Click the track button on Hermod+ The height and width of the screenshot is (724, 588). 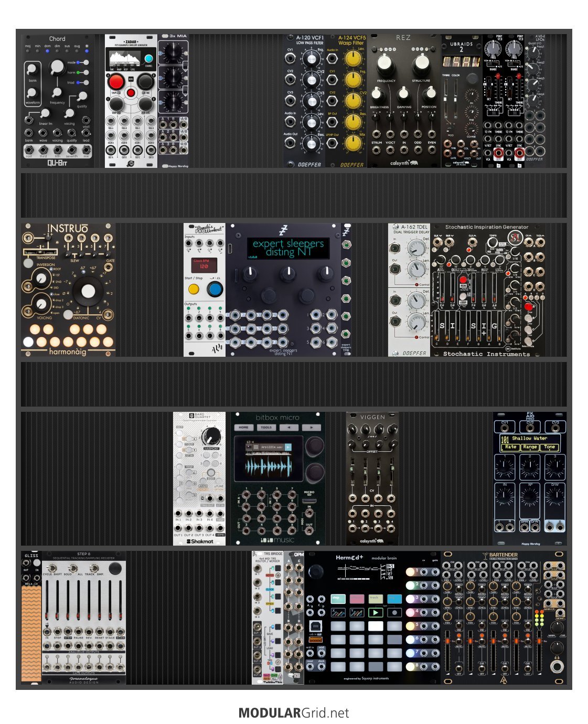point(376,599)
